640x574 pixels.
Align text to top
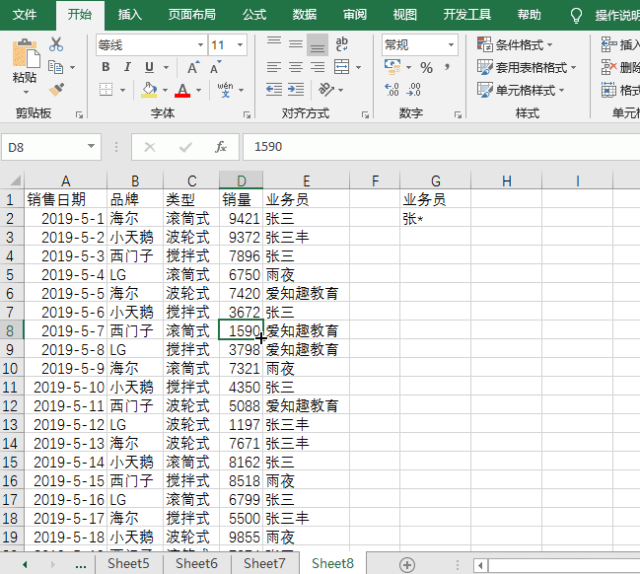click(274, 43)
